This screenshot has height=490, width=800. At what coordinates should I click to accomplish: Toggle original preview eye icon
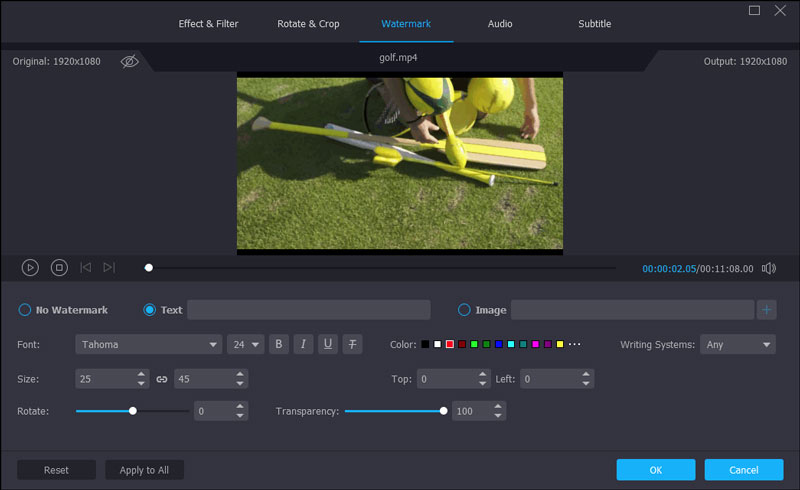(130, 61)
